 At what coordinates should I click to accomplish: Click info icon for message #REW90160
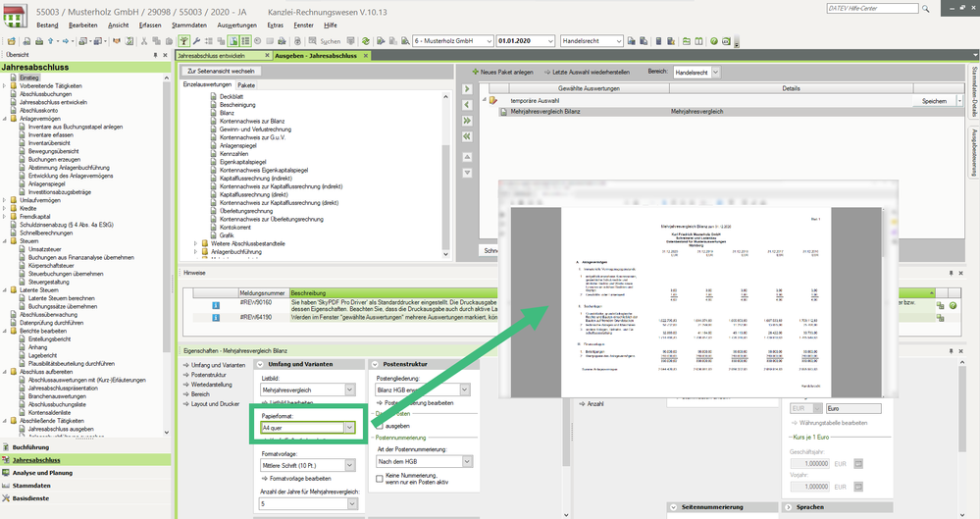tap(216, 305)
